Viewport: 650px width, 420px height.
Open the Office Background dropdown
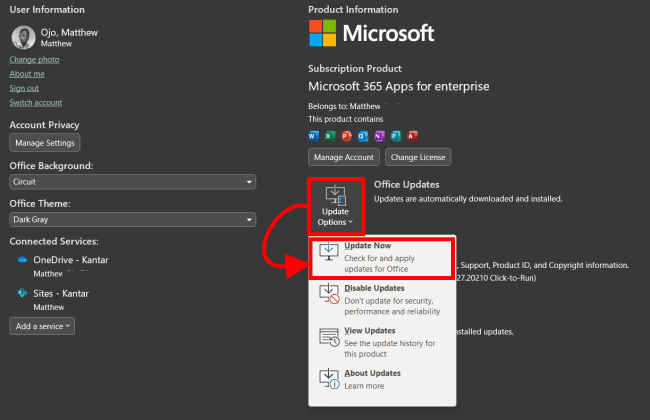133,182
